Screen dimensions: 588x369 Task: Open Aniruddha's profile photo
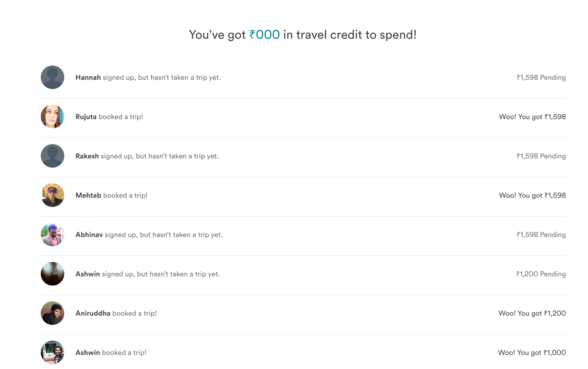pos(52,313)
